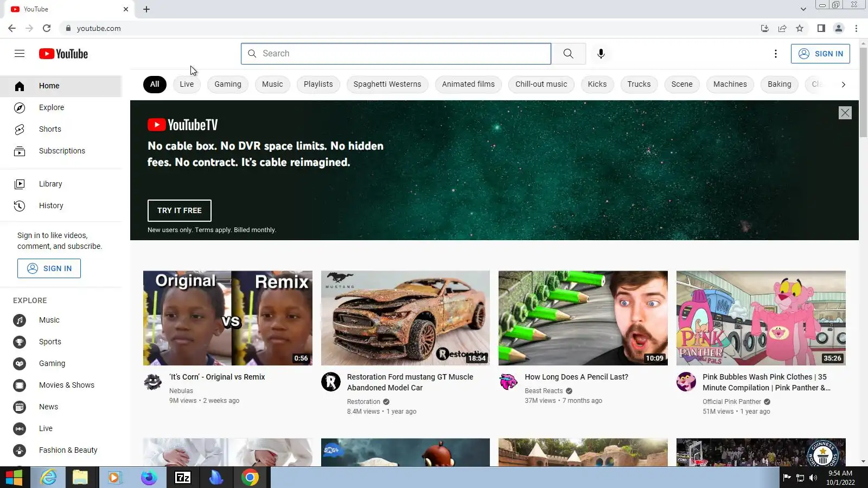The image size is (868, 488).
Task: Expand Chrome tab search dropdown
Action: 803,9
